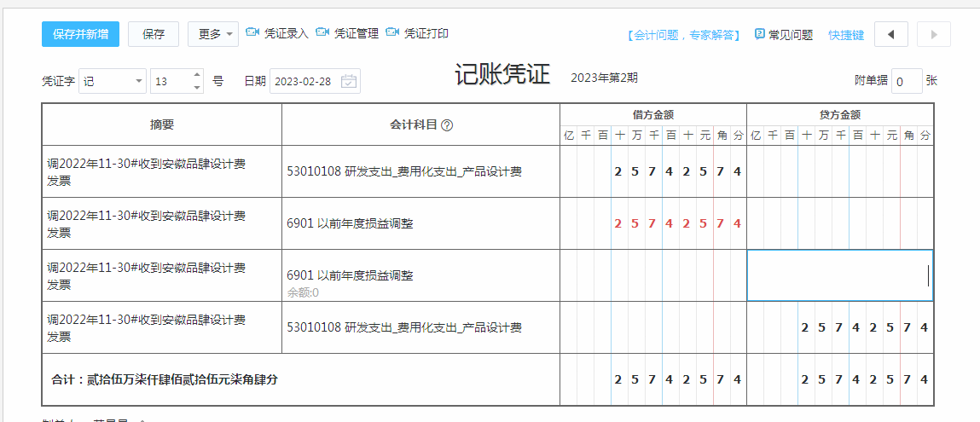This screenshot has width=980, height=422.
Task: Click the active credit amount cell in row three
Action: [839, 275]
